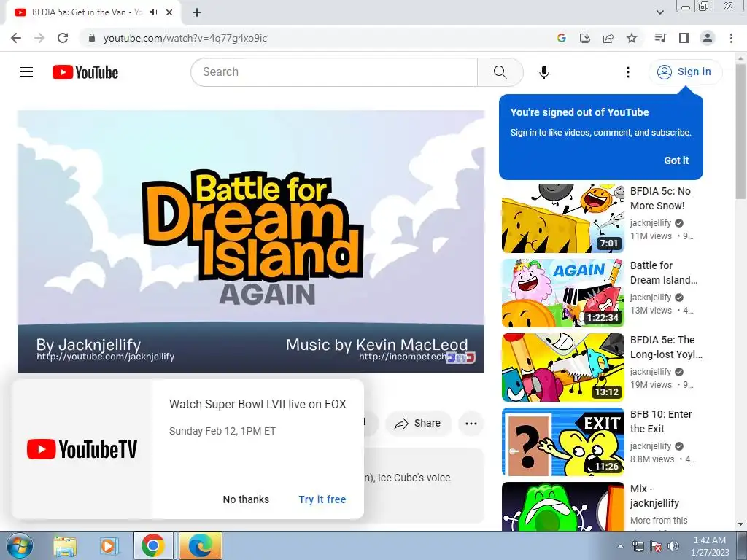Click the Battle for Dream Island video player
The width and height of the screenshot is (747, 560).
click(x=251, y=241)
